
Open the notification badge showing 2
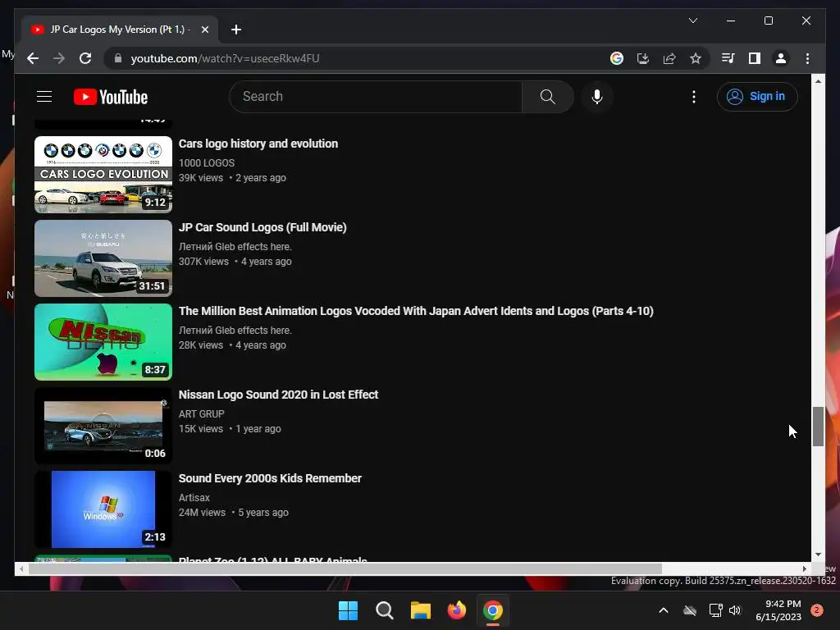pyautogui.click(x=817, y=610)
